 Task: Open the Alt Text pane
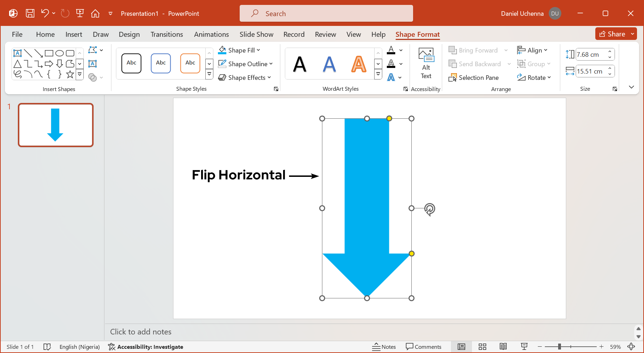[426, 63]
